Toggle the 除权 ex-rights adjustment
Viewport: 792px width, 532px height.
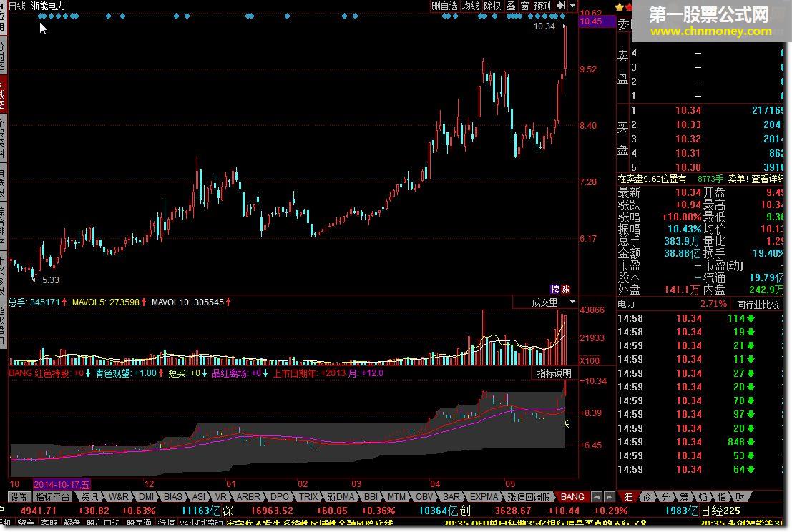pyautogui.click(x=492, y=6)
